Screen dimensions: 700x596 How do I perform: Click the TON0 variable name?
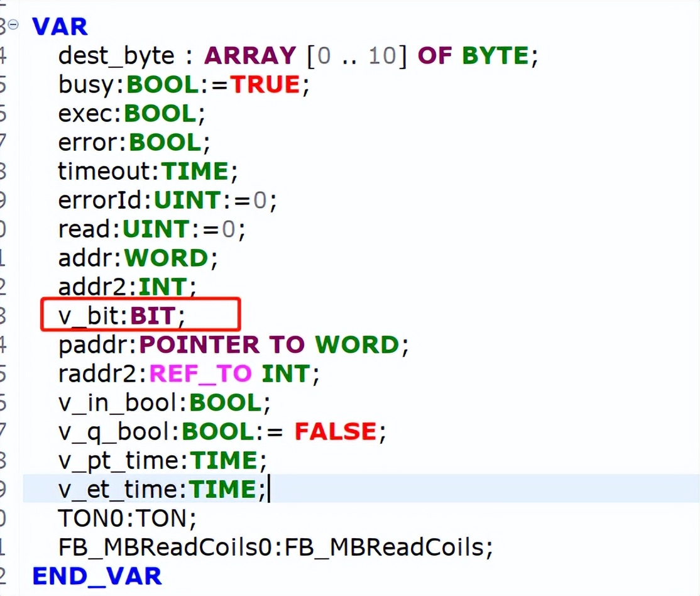(90, 519)
